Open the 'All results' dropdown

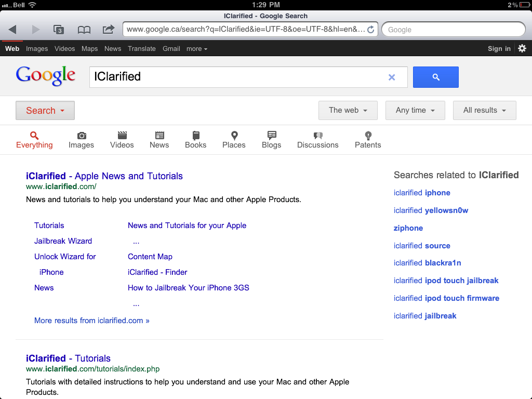coord(484,110)
